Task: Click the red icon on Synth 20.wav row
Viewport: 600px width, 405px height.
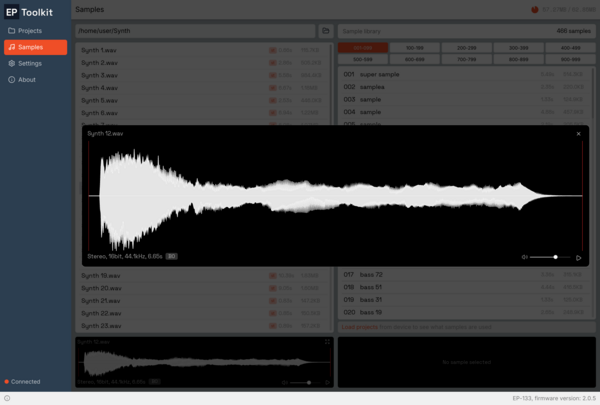Action: point(272,288)
